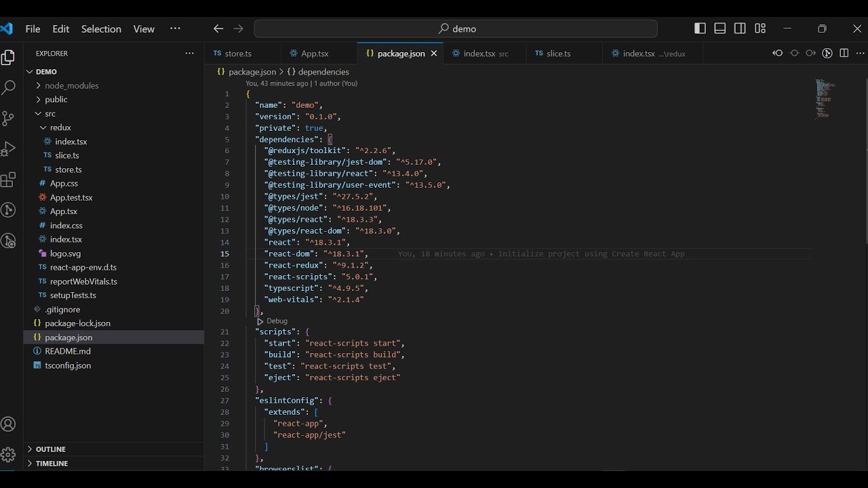
Task: Switch to the store.ts tab
Action: tap(242, 54)
